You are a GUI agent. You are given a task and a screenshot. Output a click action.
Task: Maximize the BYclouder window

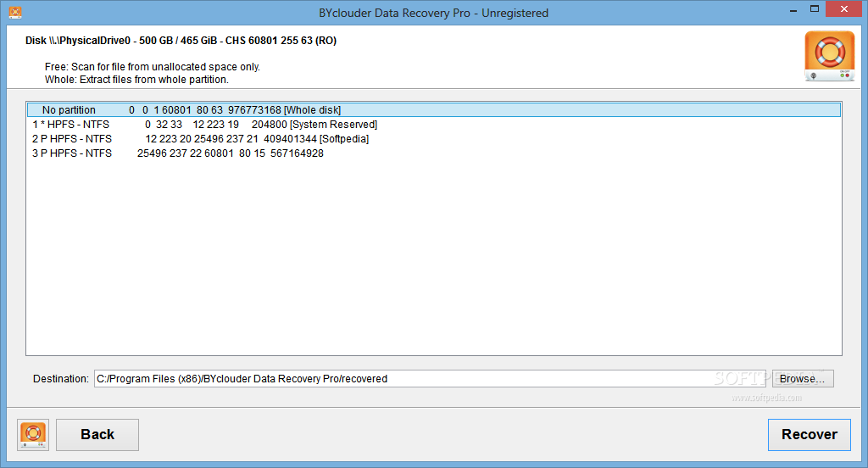[815, 9]
